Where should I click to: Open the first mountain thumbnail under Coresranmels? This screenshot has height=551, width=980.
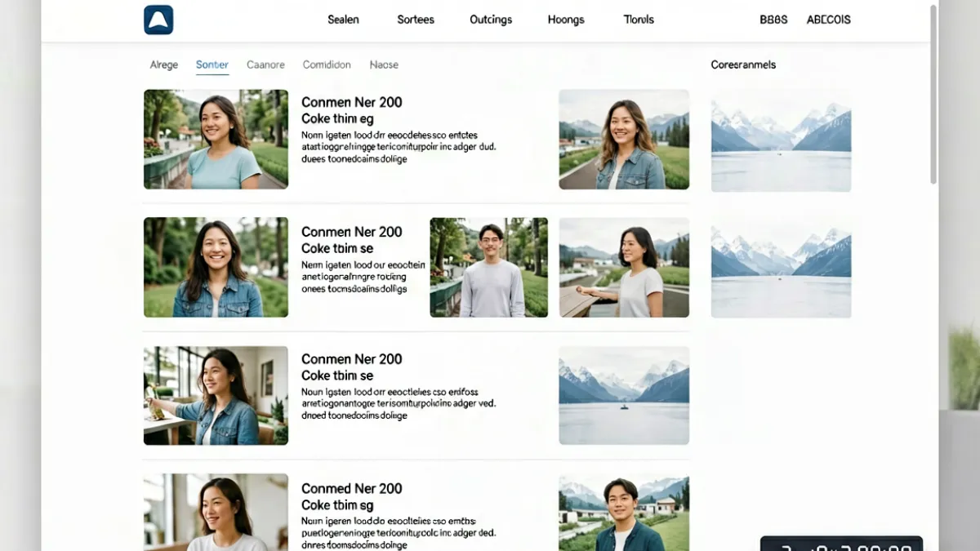click(x=782, y=140)
